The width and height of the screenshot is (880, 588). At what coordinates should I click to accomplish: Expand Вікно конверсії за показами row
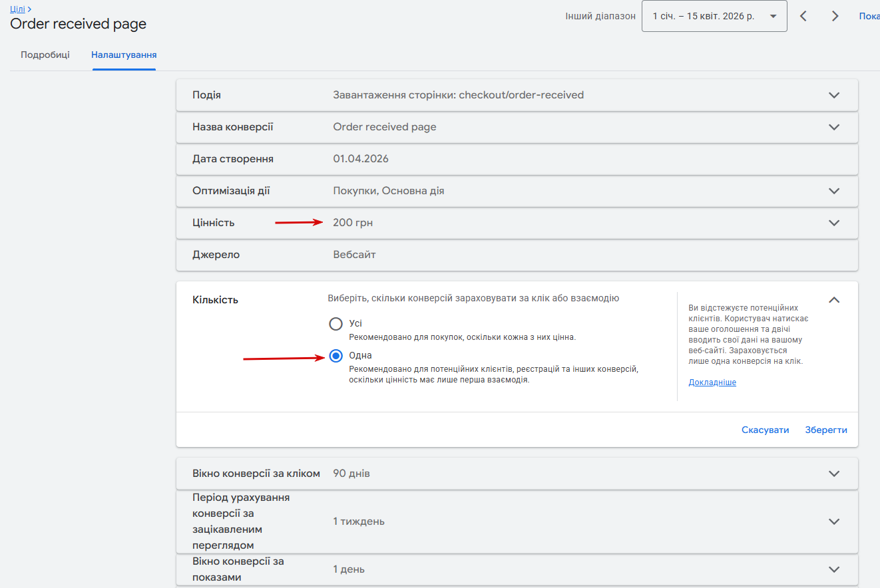[834, 569]
